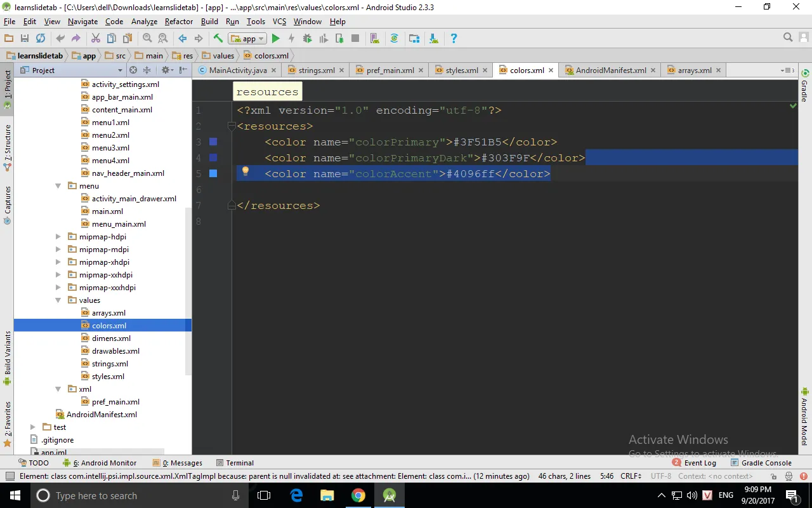The width and height of the screenshot is (812, 508).
Task: Click the Scroll from Source target icon
Action: click(x=133, y=70)
